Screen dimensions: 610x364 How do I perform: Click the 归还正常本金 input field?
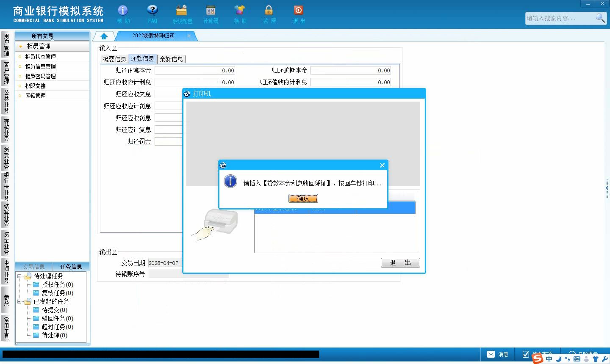pyautogui.click(x=195, y=71)
